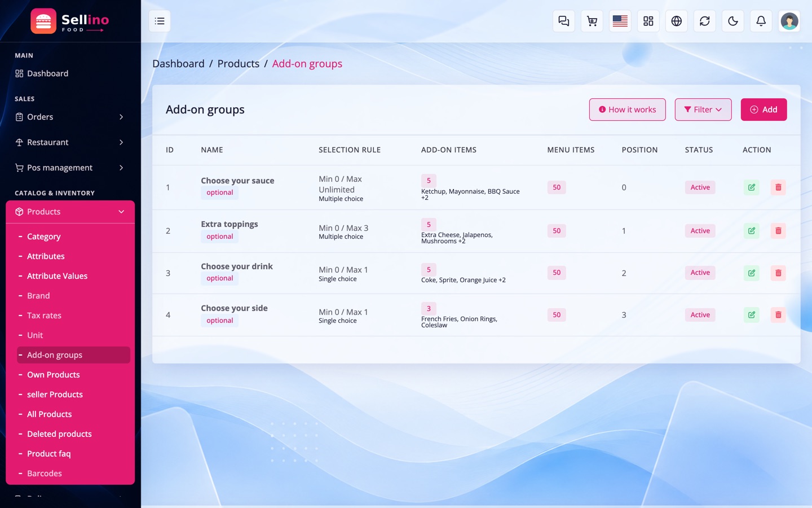Collapse the Products menu
The width and height of the screenshot is (812, 508).
pyautogui.click(x=70, y=212)
